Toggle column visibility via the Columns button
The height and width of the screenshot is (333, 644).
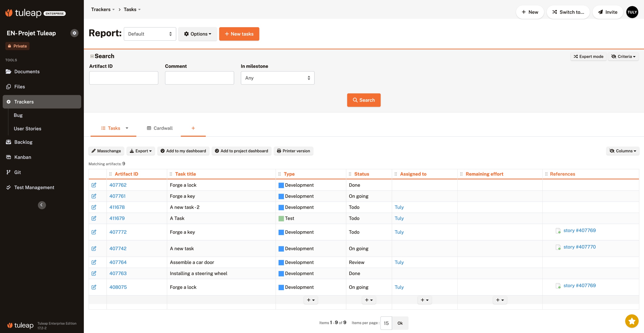tap(623, 151)
